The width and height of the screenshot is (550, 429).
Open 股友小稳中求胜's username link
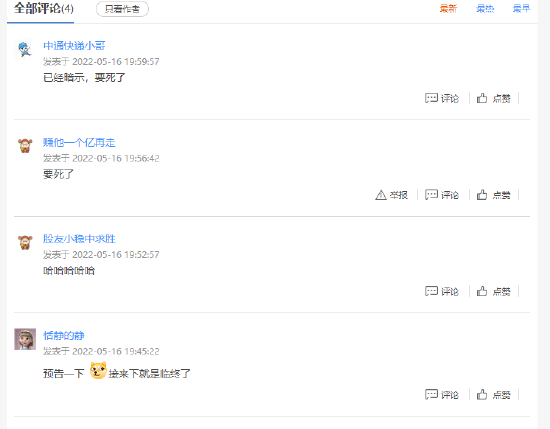point(79,239)
